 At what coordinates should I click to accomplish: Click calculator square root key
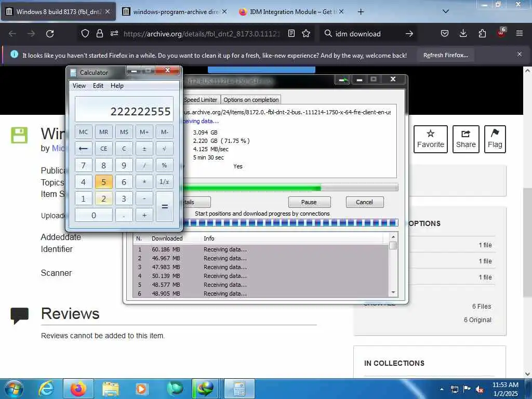pyautogui.click(x=165, y=149)
